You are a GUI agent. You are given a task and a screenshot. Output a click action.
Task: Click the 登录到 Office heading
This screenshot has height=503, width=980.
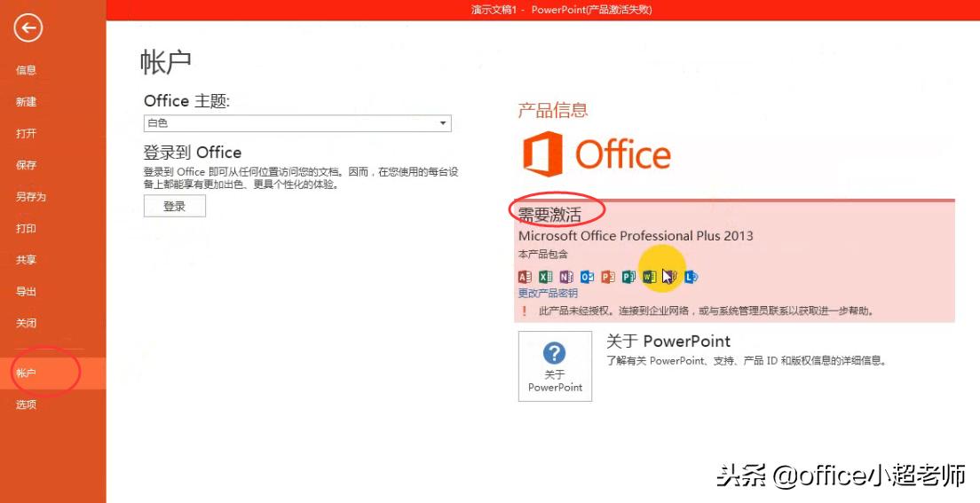click(x=193, y=153)
